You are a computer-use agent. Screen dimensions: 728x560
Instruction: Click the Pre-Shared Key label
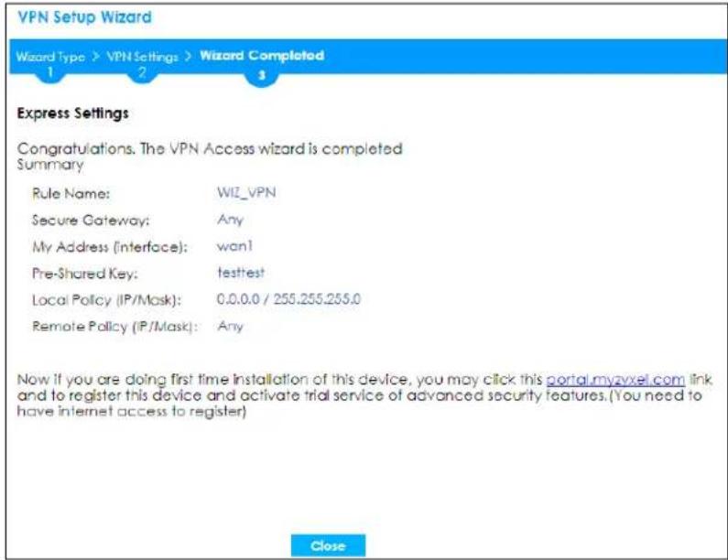pos(85,274)
